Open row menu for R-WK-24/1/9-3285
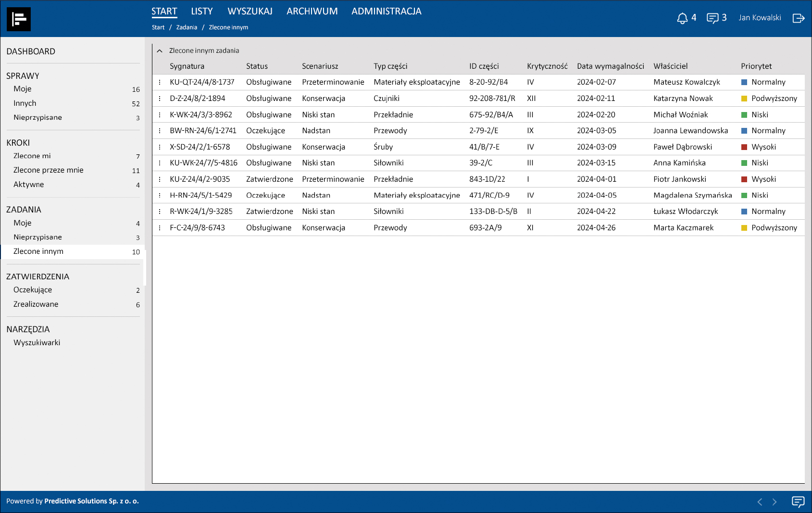 point(160,212)
